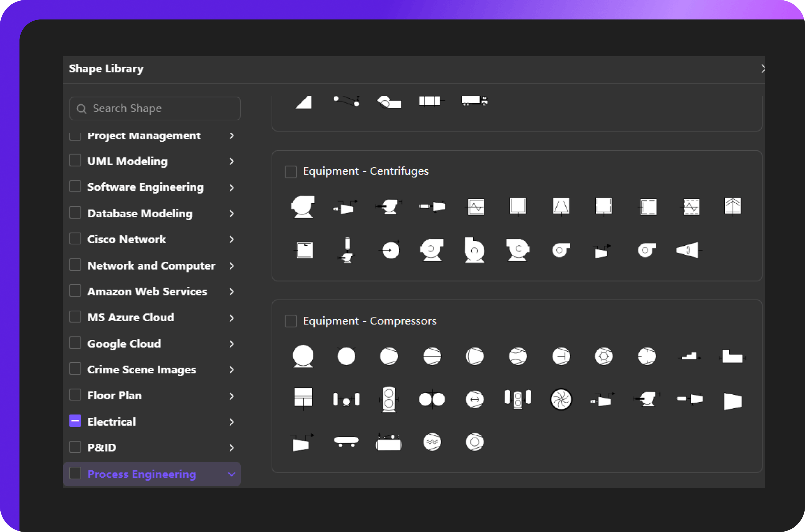
Task: Select the P&ID library item
Action: tap(100, 448)
